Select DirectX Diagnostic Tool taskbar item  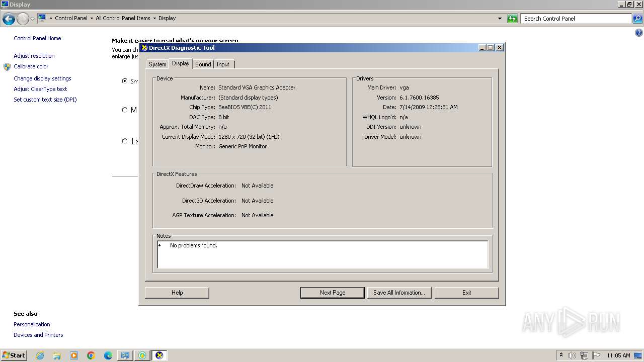(x=159, y=355)
